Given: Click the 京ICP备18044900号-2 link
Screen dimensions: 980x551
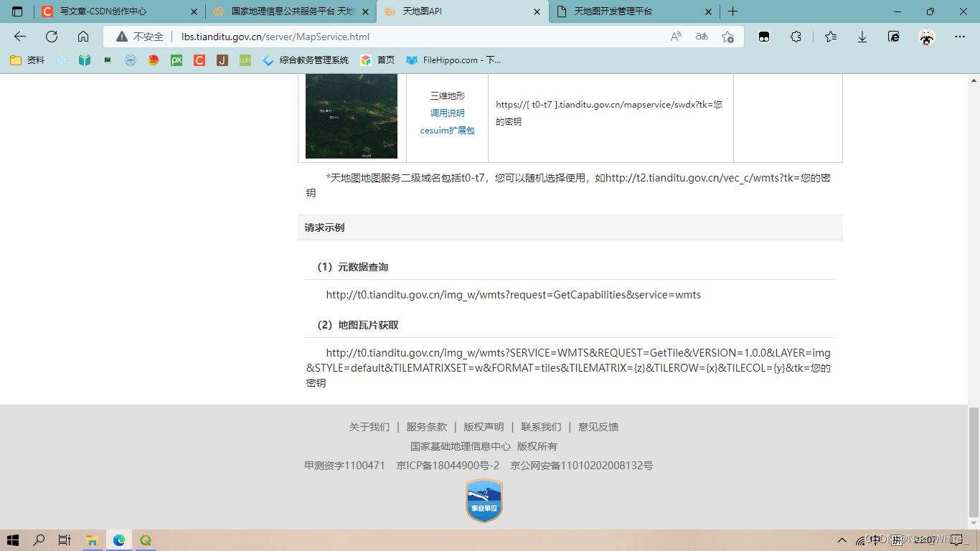Looking at the screenshot, I should [448, 466].
